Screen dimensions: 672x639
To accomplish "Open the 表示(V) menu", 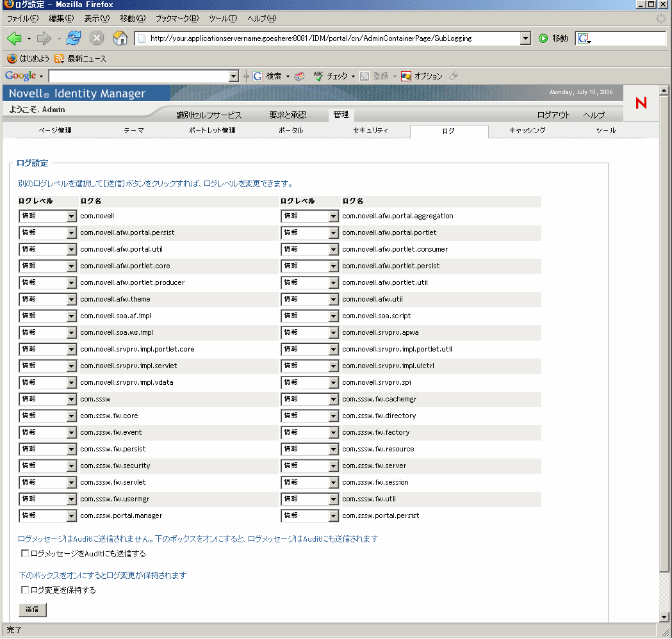I will (x=97, y=19).
